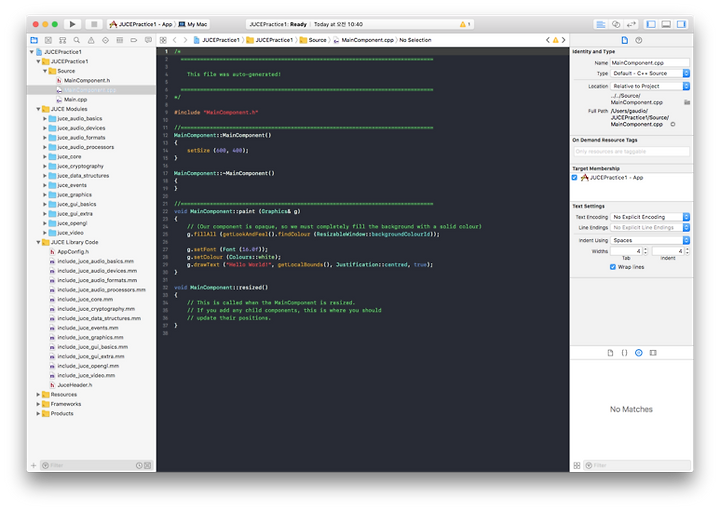Image resolution: width=720 pixels, height=510 pixels.
Task: Collapse the JUCE Library Code group
Action: tap(38, 242)
